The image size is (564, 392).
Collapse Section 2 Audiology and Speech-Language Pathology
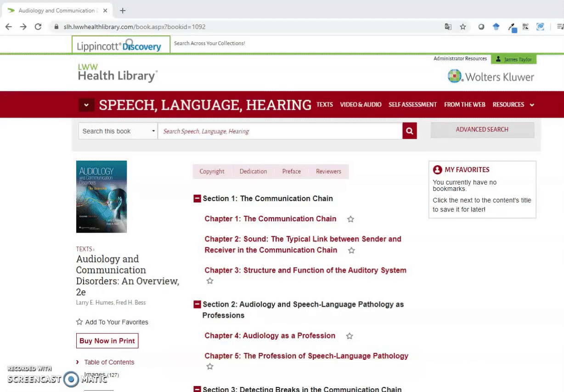coord(197,304)
